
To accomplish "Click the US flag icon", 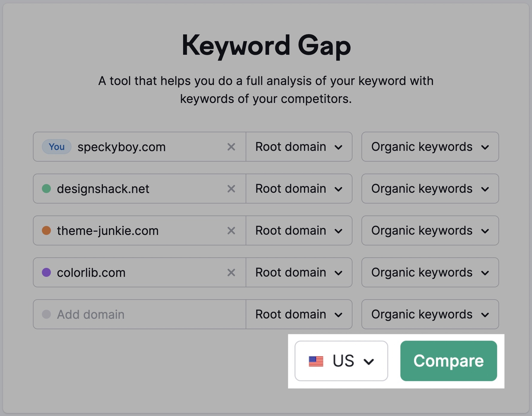I will [316, 361].
